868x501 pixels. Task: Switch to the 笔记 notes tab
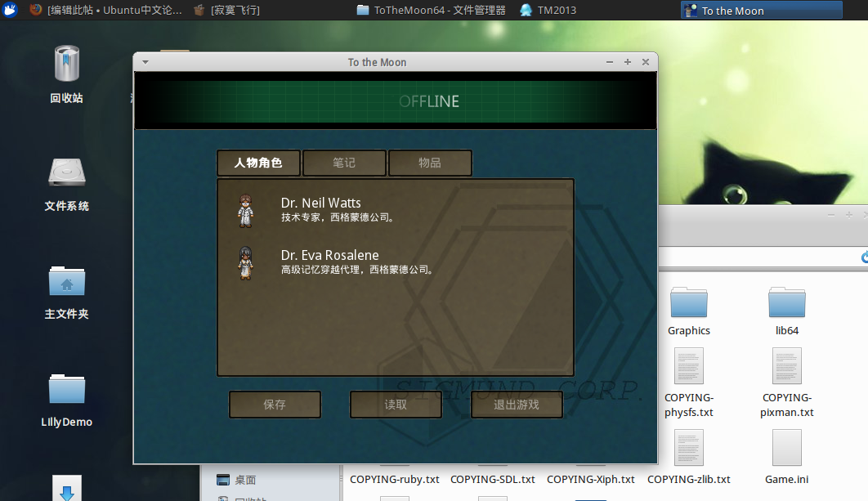coord(344,163)
